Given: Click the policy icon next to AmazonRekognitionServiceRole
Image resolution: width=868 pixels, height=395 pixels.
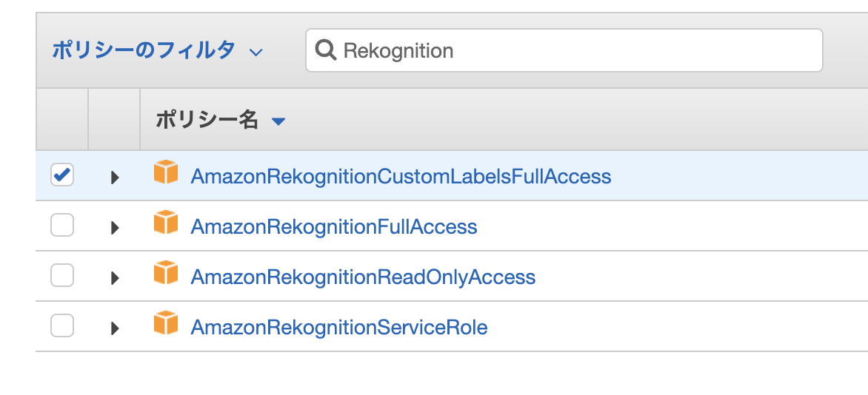Looking at the screenshot, I should tap(166, 324).
